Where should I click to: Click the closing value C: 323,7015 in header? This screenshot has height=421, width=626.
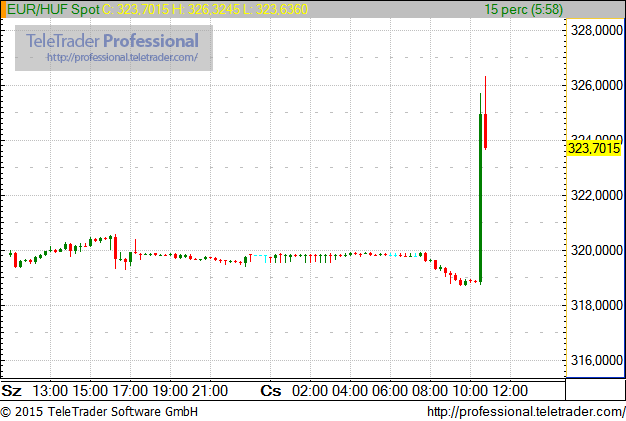pos(136,9)
